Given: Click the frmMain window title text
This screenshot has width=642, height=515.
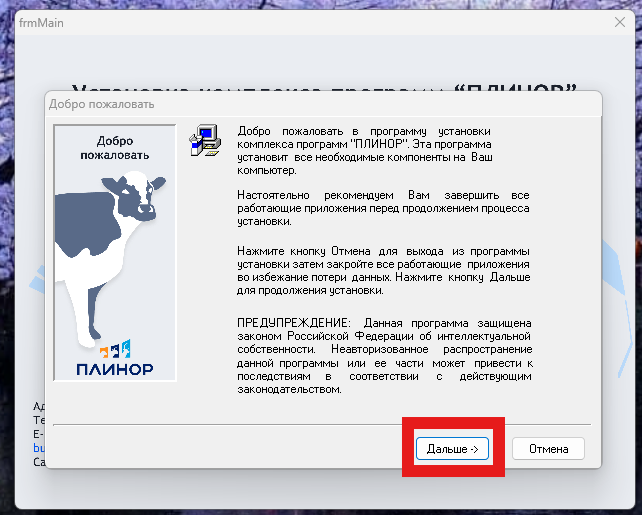Looking at the screenshot, I should click(x=41, y=23).
